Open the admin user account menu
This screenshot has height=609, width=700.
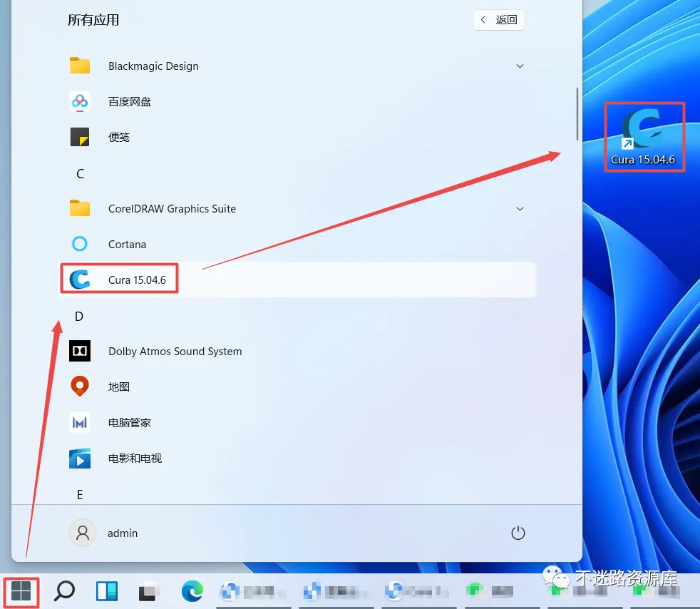click(103, 533)
